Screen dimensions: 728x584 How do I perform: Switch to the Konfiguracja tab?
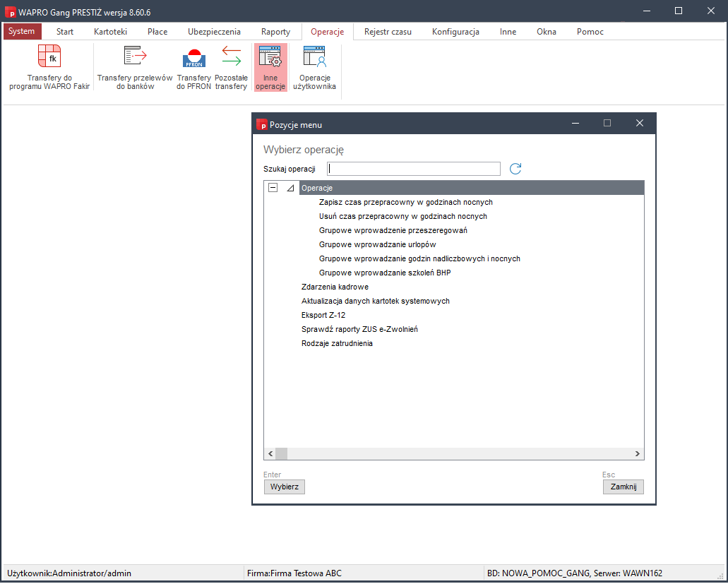pos(455,32)
